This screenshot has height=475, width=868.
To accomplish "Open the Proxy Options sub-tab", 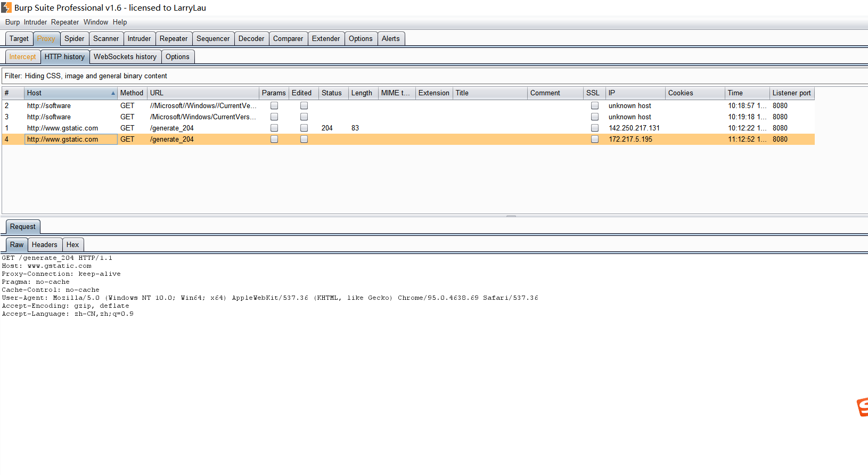I will pyautogui.click(x=177, y=56).
